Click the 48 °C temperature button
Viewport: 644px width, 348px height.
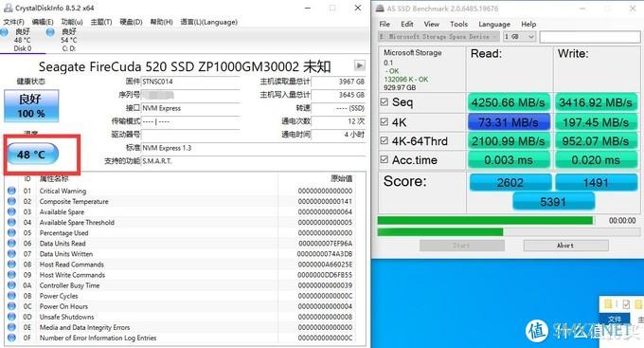point(33,154)
